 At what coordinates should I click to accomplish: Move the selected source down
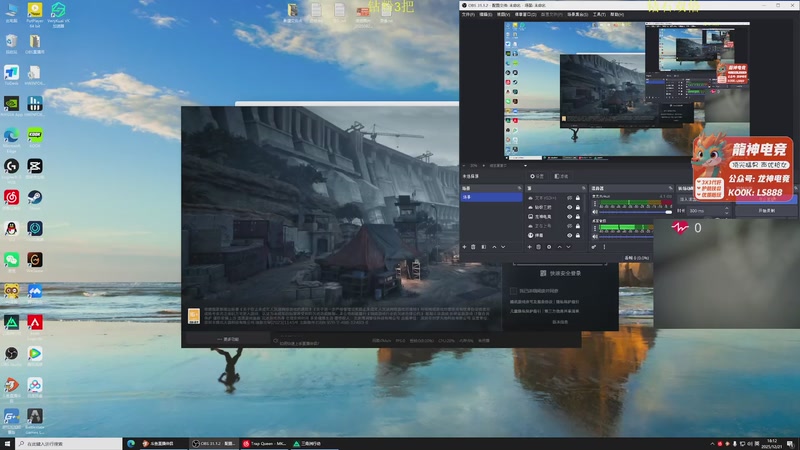click(x=568, y=247)
